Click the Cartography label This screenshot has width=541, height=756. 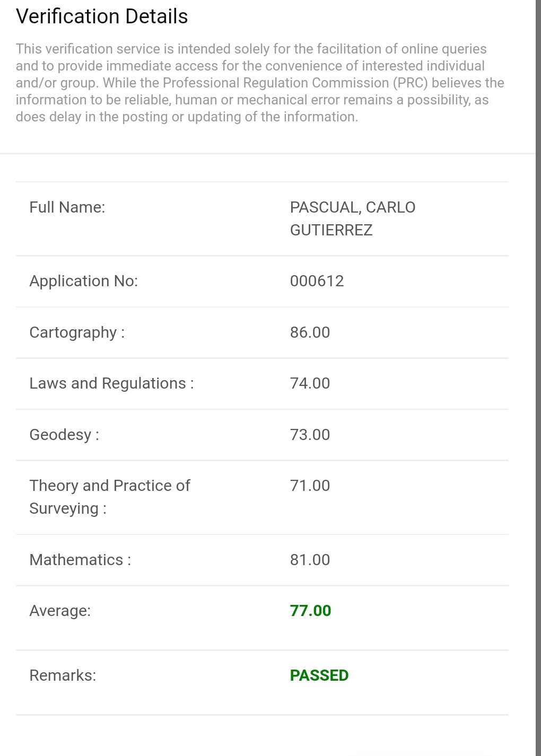pyautogui.click(x=77, y=332)
